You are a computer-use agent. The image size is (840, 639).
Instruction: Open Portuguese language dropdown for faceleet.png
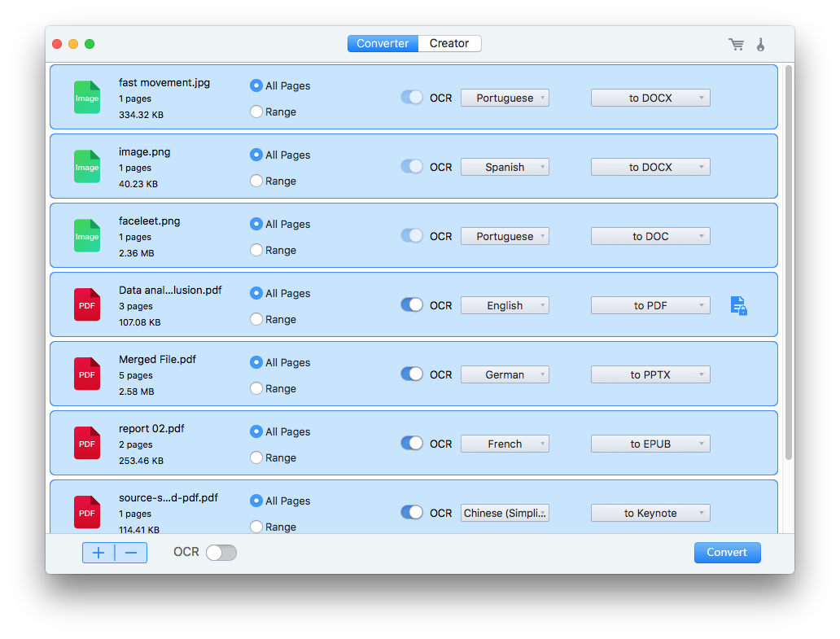505,236
